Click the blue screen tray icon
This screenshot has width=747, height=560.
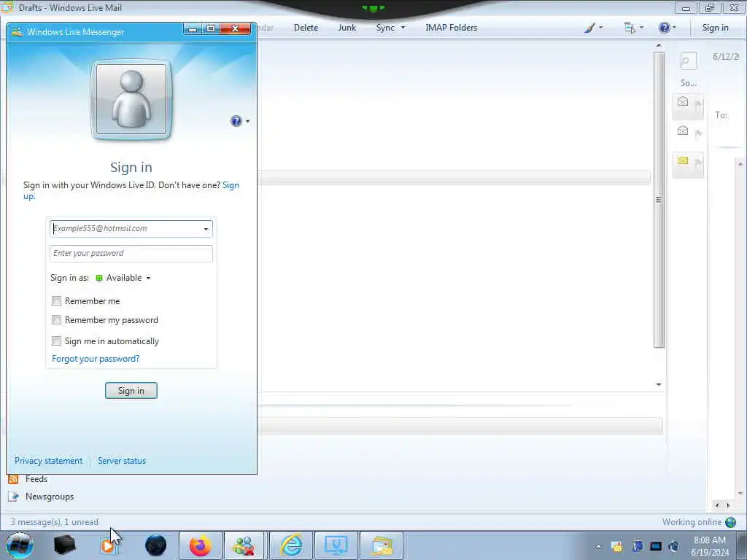click(x=656, y=546)
